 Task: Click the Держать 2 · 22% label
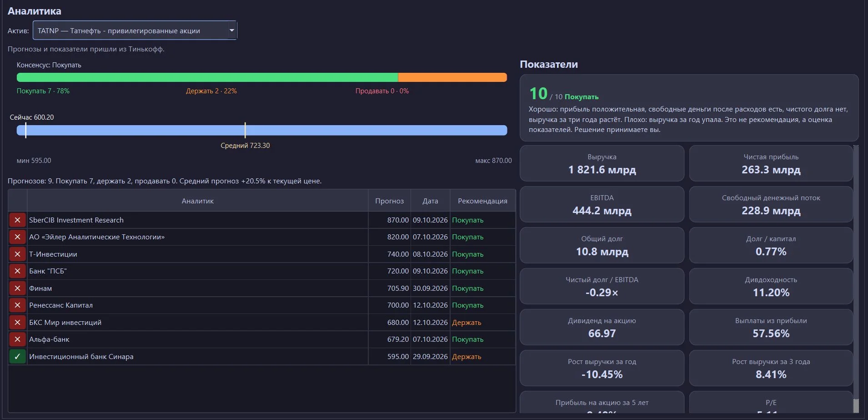211,91
